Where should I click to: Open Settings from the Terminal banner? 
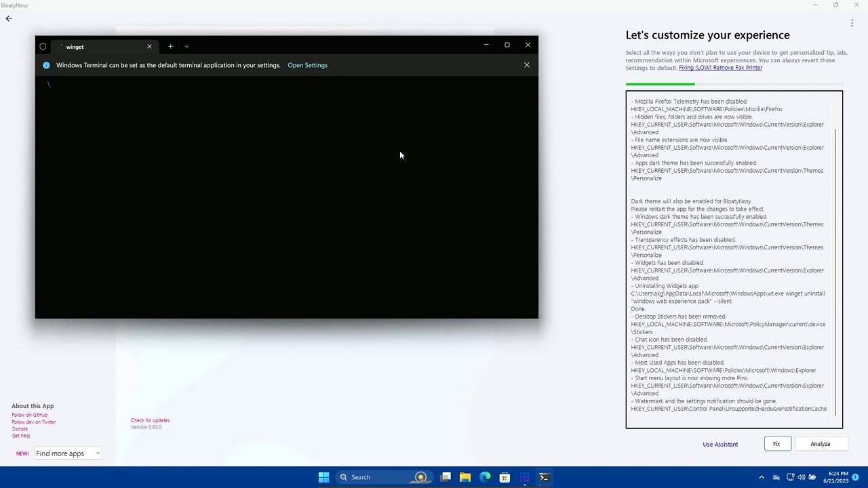click(x=307, y=65)
